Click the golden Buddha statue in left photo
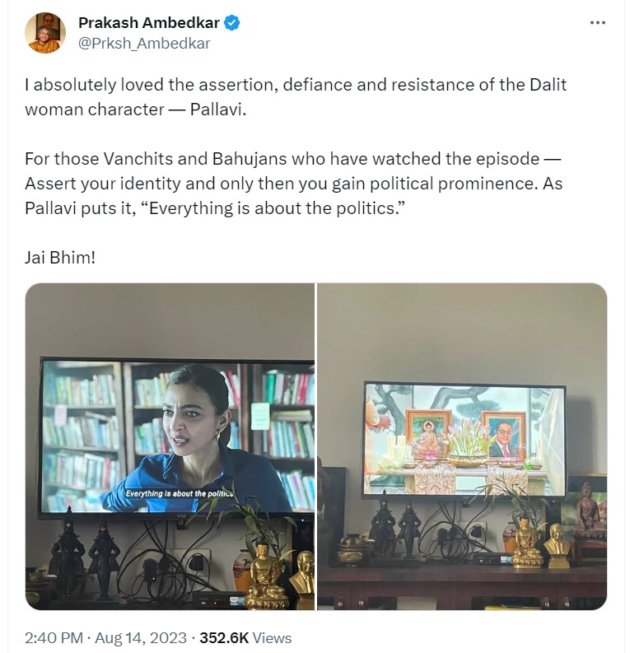 [x=264, y=576]
